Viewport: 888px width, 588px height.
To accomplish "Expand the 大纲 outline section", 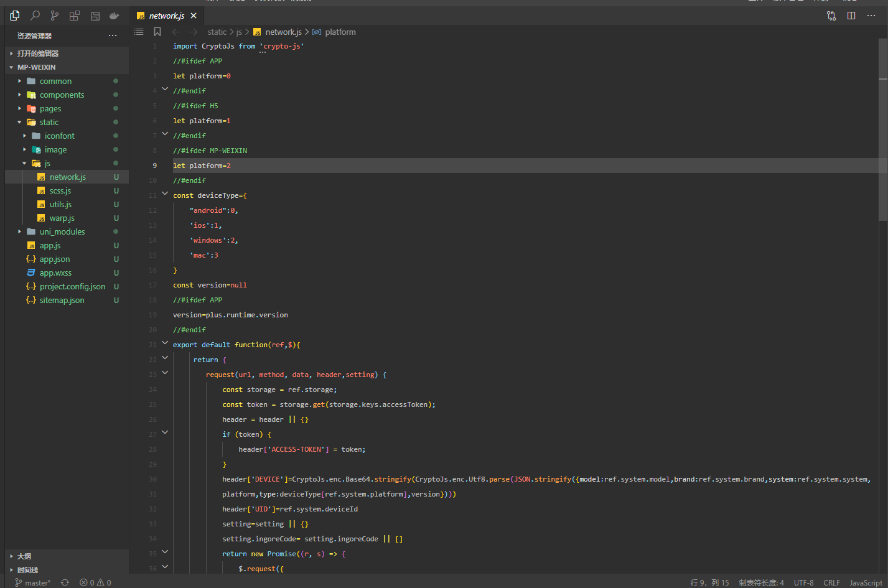I will tap(24, 556).
